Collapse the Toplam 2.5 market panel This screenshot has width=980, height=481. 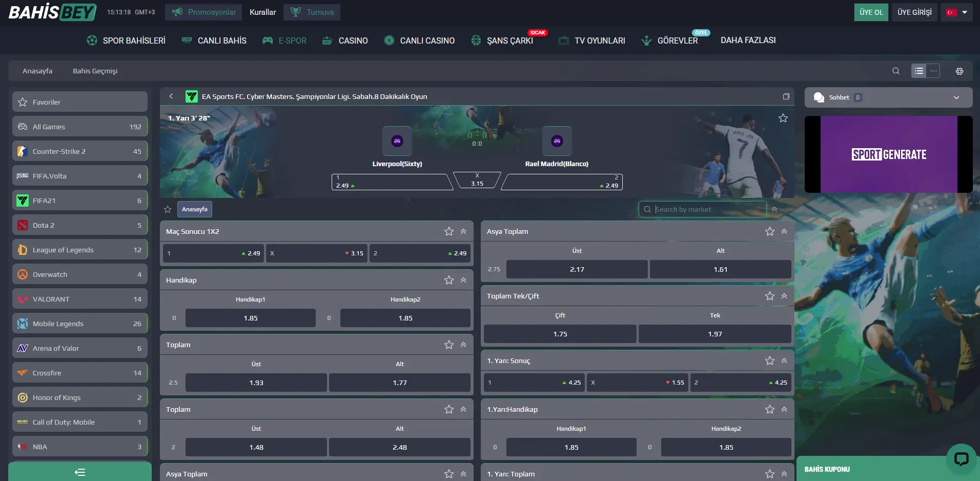click(463, 345)
